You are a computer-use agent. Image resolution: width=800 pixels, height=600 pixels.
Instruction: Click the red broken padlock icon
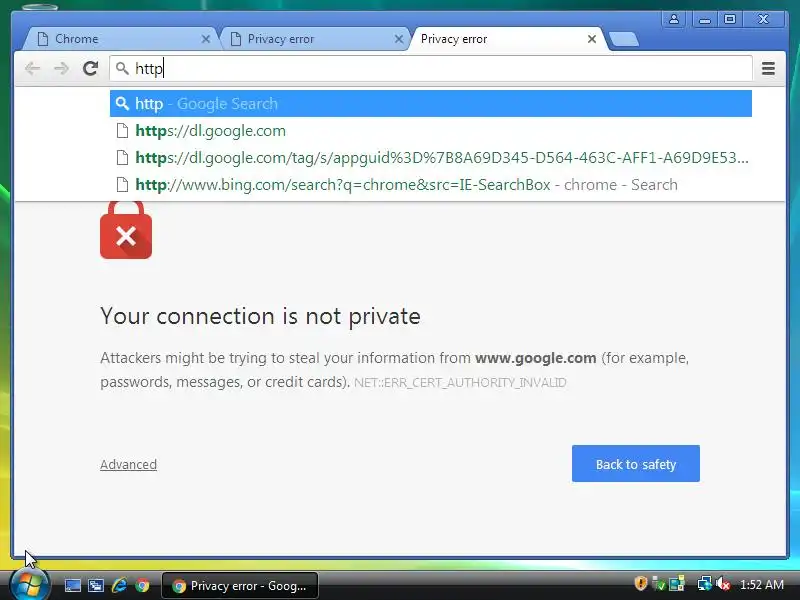(126, 230)
